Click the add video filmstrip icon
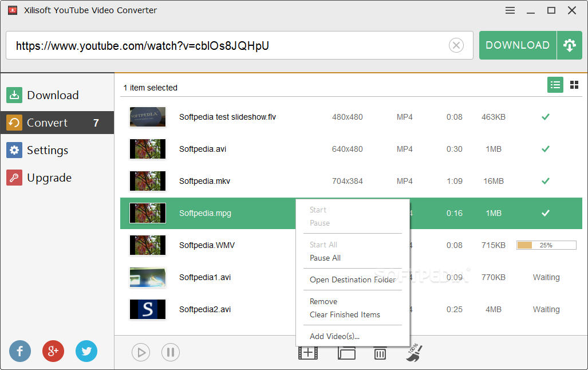This screenshot has height=370, width=588. [x=308, y=353]
